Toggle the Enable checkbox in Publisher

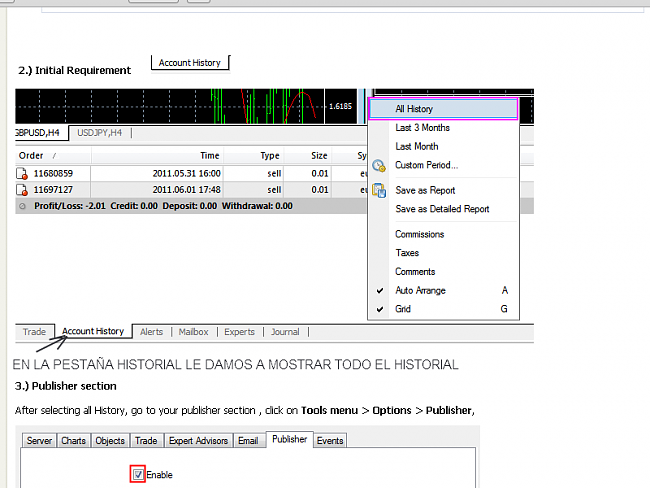click(x=138, y=474)
